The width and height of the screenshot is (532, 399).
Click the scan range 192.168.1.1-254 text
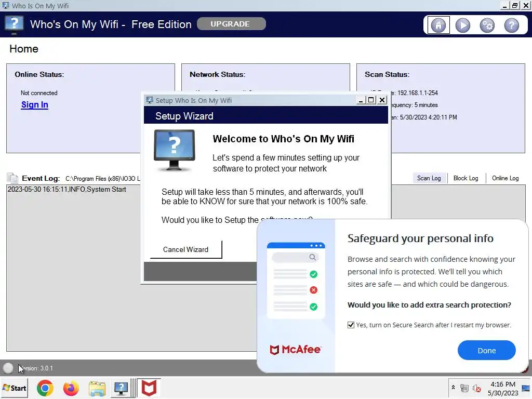click(x=418, y=93)
